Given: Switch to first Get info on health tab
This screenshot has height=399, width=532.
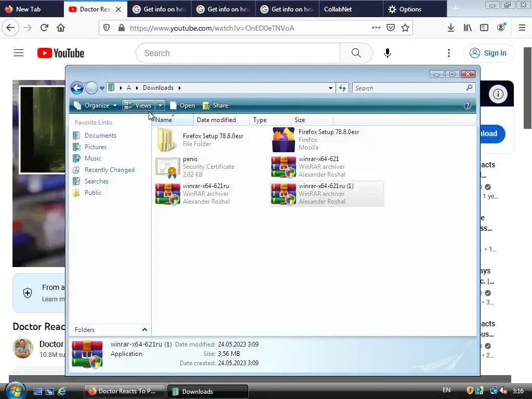Looking at the screenshot, I should click(x=159, y=9).
